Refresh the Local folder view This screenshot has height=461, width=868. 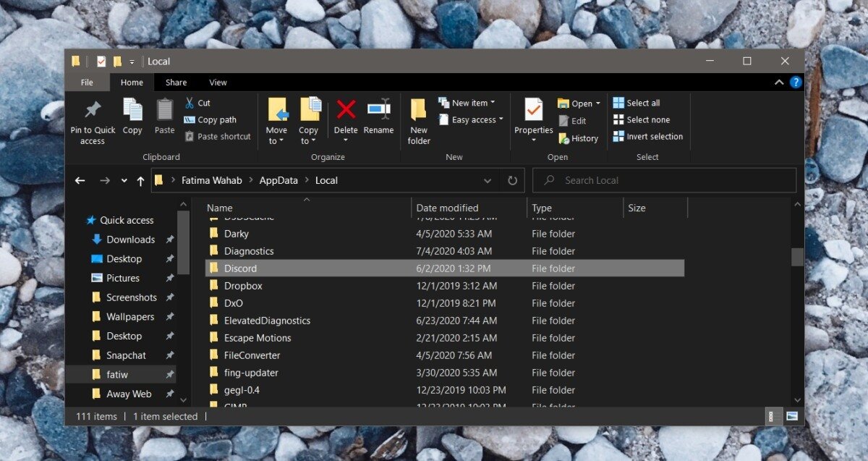512,181
